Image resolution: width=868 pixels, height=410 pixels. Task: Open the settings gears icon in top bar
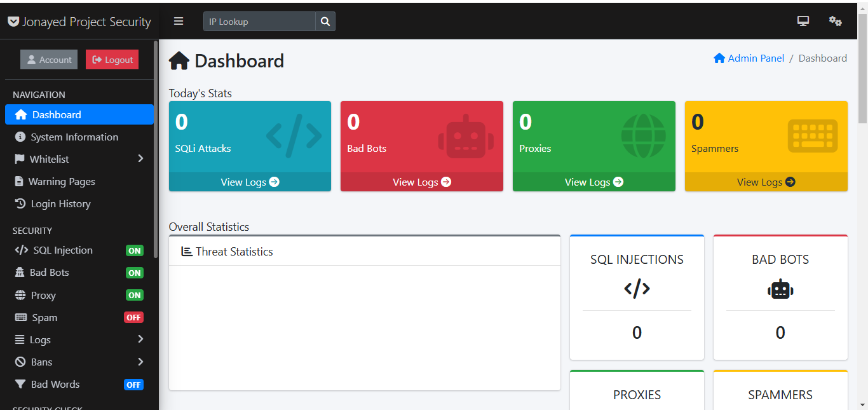tap(835, 21)
